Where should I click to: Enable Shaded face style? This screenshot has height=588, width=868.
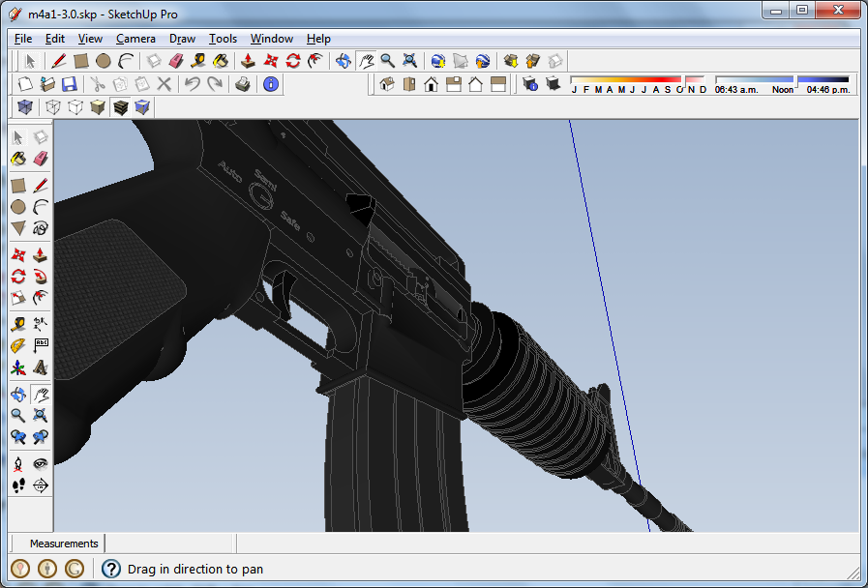coord(98,107)
